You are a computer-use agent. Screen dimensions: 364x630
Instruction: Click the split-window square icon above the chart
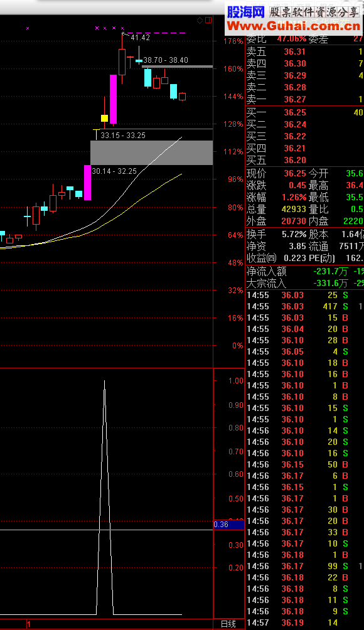(208, 20)
